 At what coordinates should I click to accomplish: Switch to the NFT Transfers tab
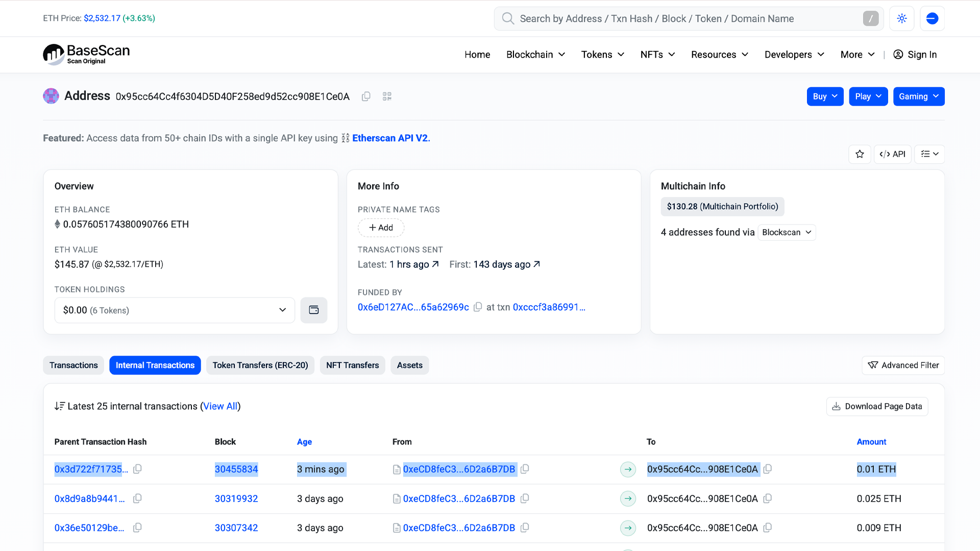pos(352,365)
